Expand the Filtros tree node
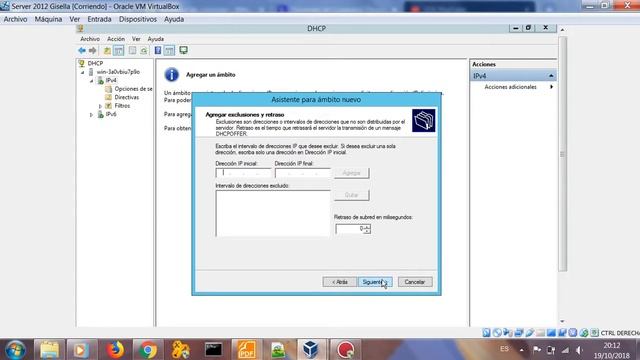 coord(100,106)
